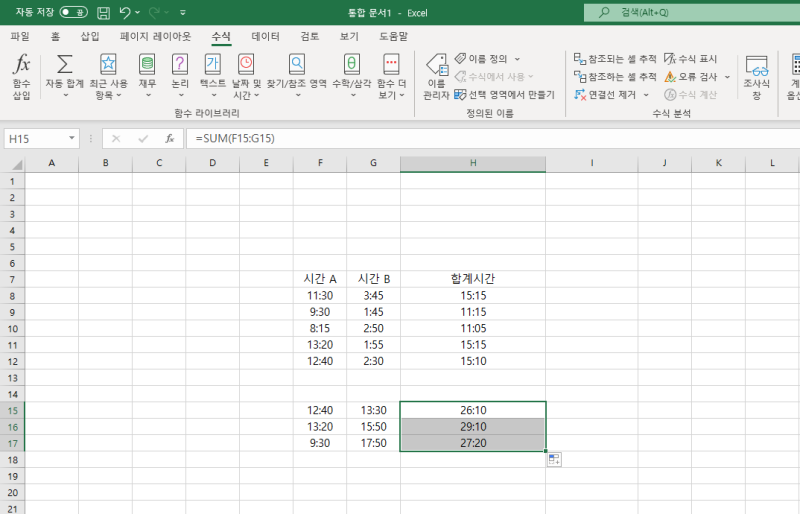Save the workbook with the floppy disk icon

[103, 13]
